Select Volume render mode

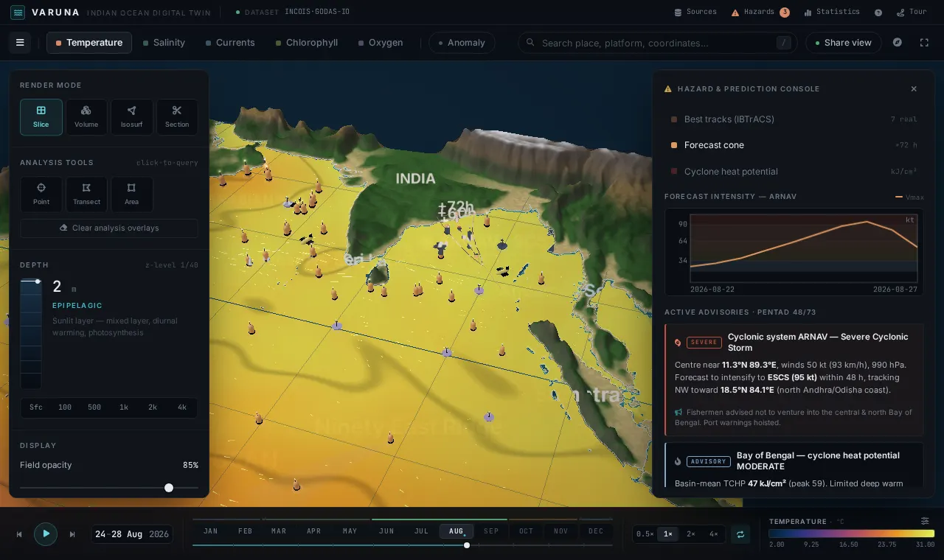pos(86,117)
